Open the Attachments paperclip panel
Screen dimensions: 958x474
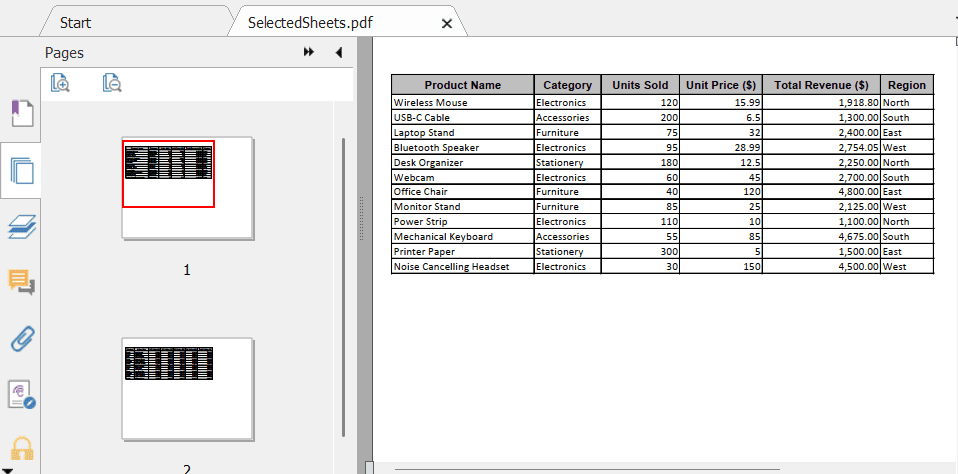tap(23, 339)
